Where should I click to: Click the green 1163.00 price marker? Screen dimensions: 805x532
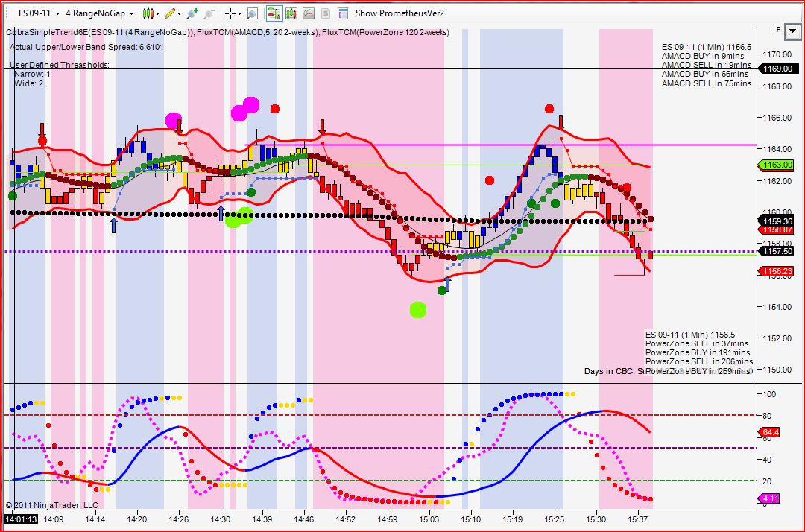click(776, 165)
